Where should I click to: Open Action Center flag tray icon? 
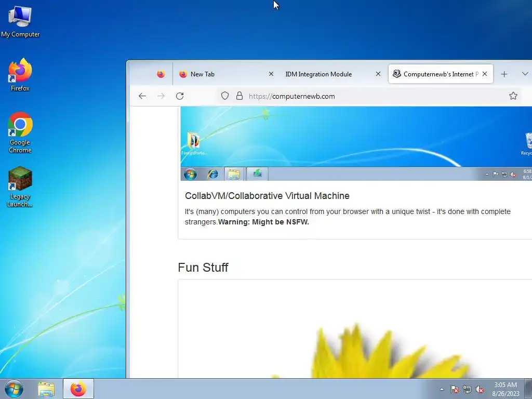(x=454, y=389)
